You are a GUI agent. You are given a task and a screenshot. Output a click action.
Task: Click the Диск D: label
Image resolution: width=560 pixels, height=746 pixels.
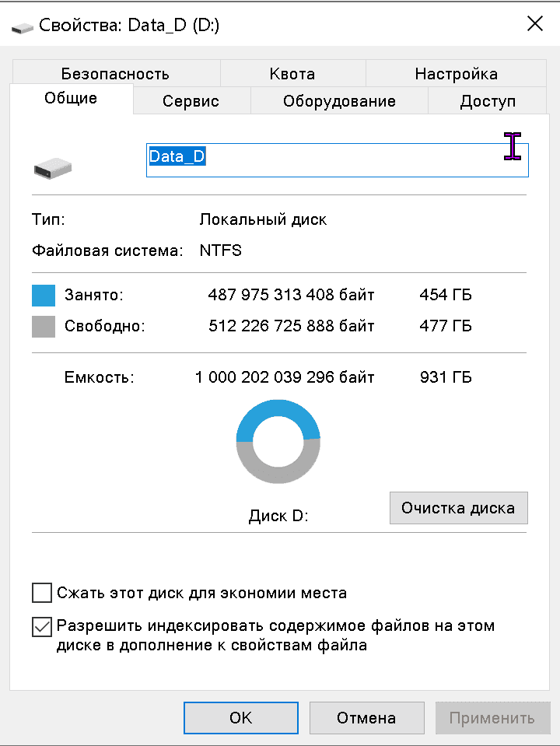click(x=278, y=516)
